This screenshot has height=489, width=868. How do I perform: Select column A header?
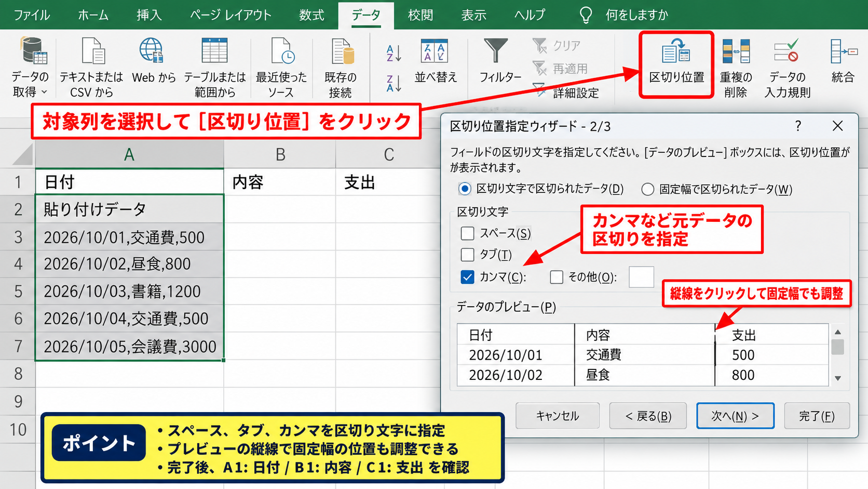point(129,154)
